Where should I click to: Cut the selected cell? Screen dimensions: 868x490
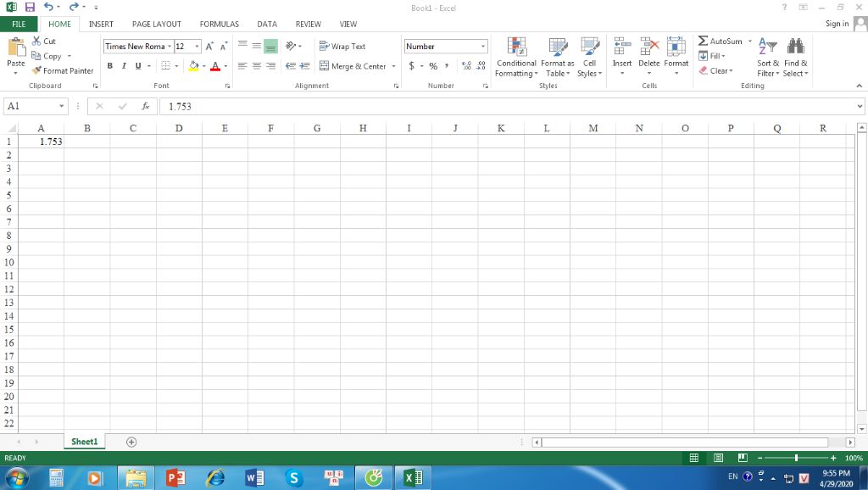(44, 41)
